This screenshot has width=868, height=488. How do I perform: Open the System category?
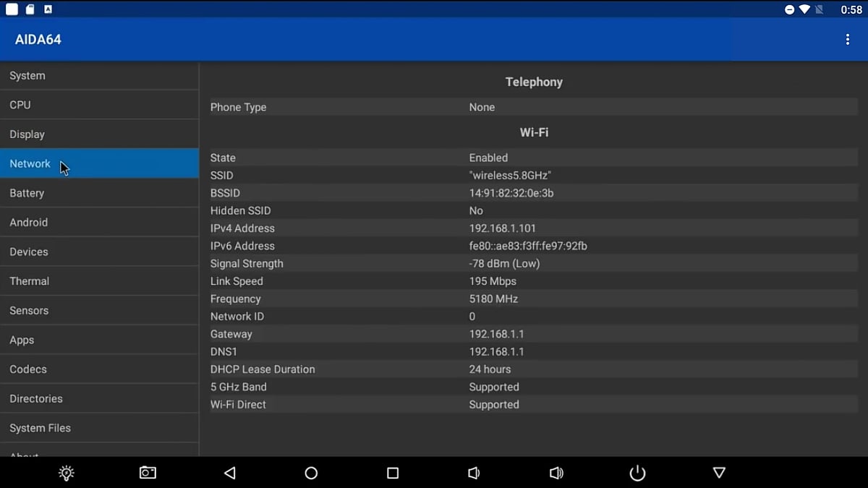point(99,76)
